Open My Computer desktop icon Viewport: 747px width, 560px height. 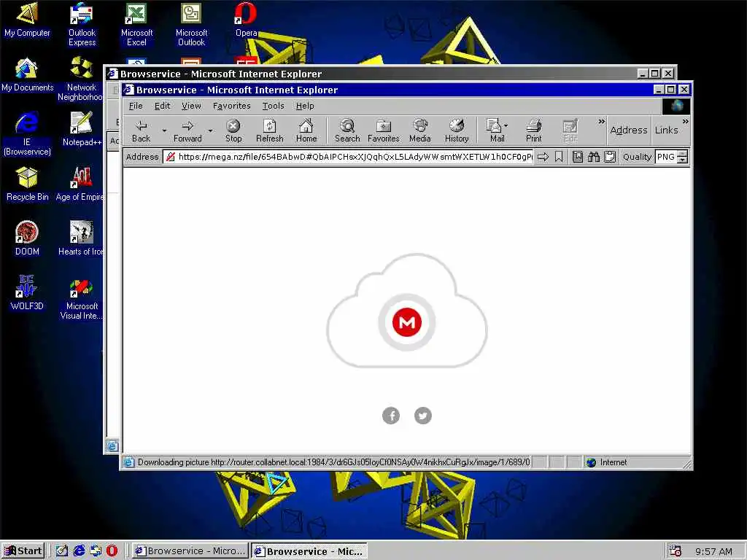[27, 20]
